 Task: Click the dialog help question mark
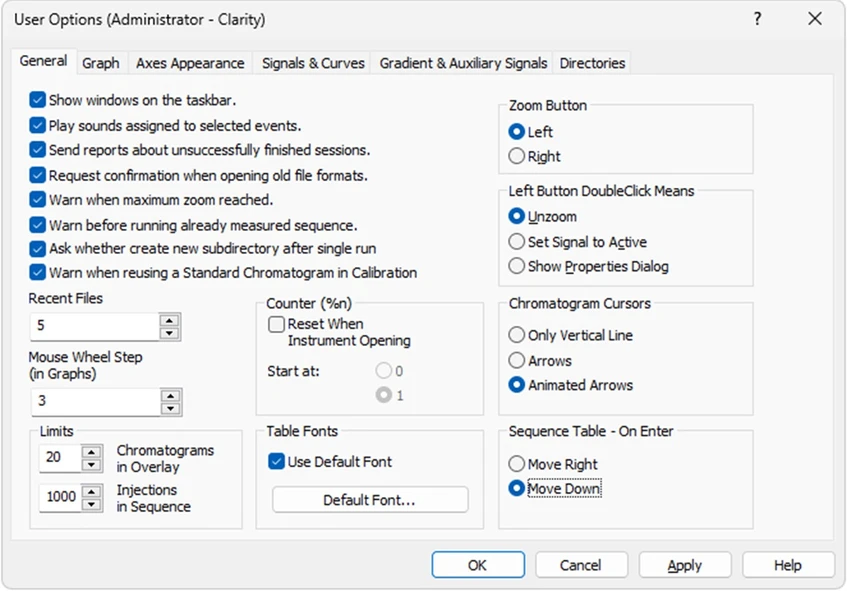(x=757, y=19)
